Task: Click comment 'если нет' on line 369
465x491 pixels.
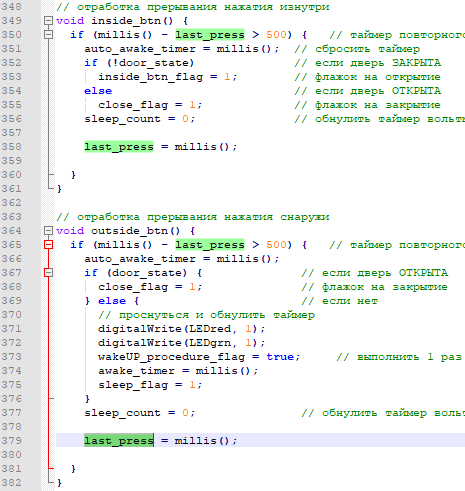Action: (340, 301)
